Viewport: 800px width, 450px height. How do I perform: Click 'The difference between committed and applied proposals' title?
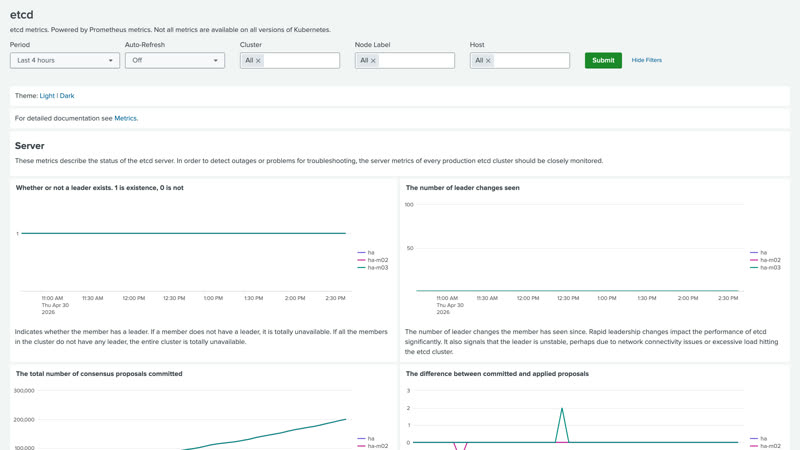pos(497,374)
